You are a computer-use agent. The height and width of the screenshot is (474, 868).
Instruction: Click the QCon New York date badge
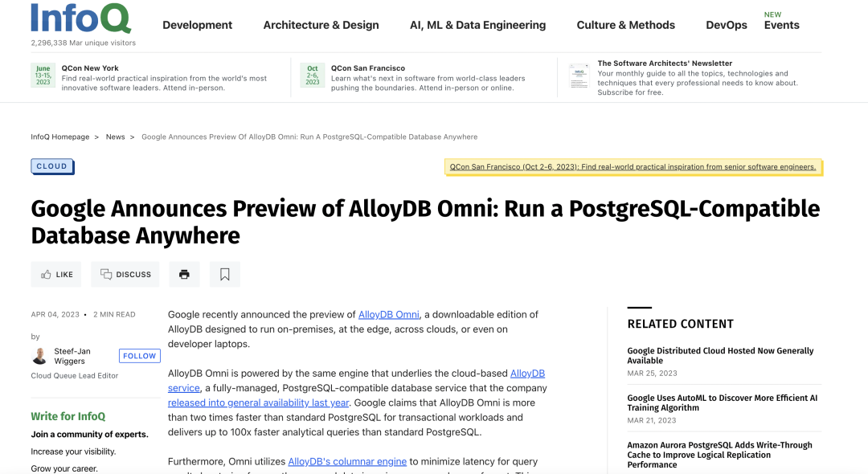pyautogui.click(x=43, y=76)
